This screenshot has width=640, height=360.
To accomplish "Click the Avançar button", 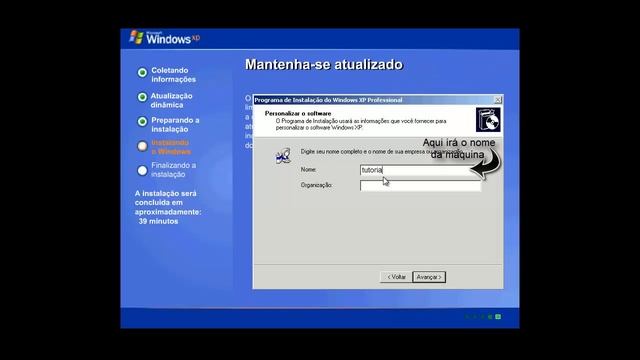I will coord(429,277).
